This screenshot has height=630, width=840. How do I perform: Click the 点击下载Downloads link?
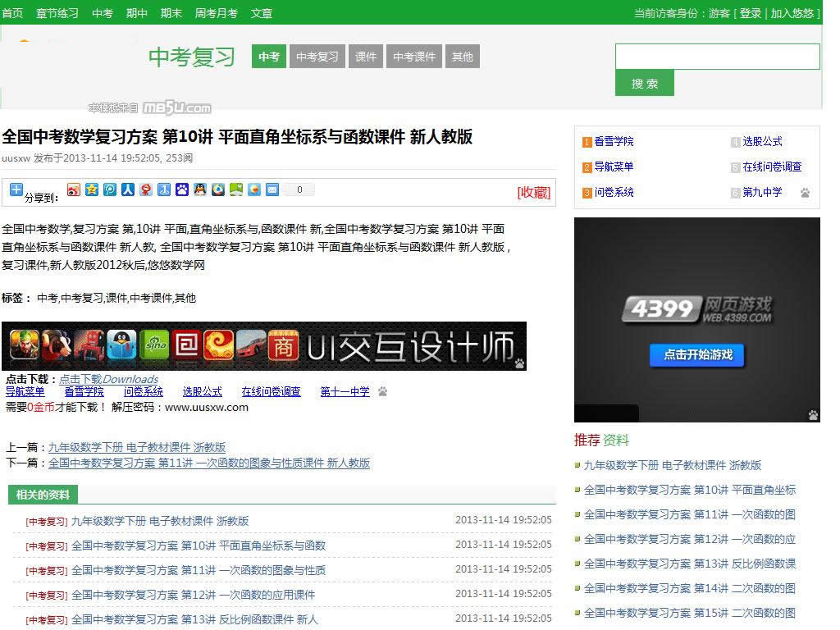[108, 379]
